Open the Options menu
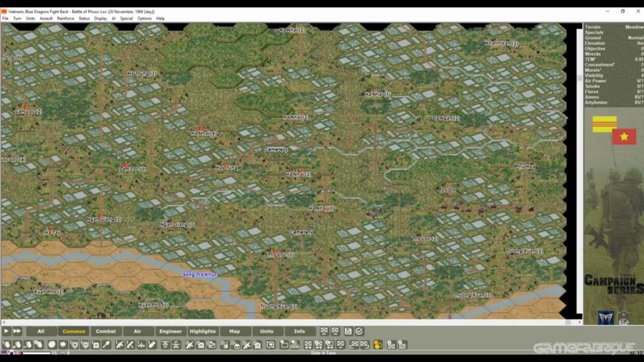 pyautogui.click(x=144, y=18)
